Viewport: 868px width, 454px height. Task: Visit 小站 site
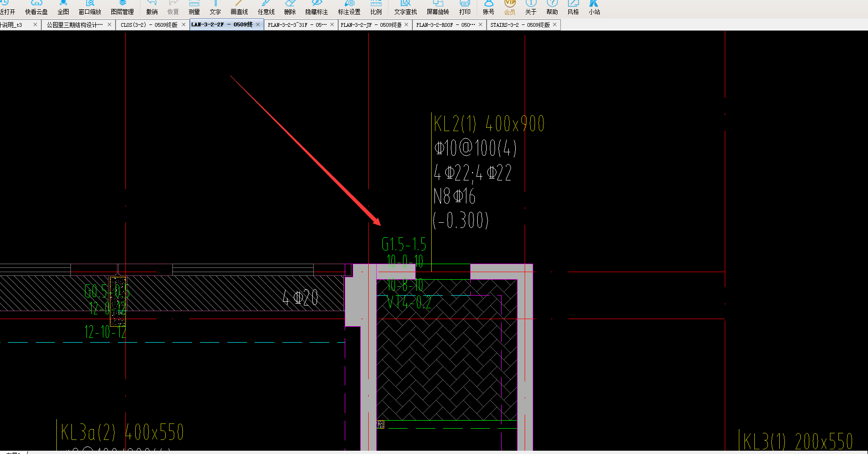point(594,8)
